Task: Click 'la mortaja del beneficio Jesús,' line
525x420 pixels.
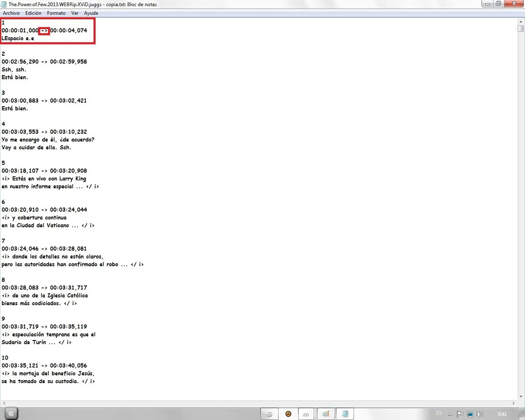Action: [48, 374]
